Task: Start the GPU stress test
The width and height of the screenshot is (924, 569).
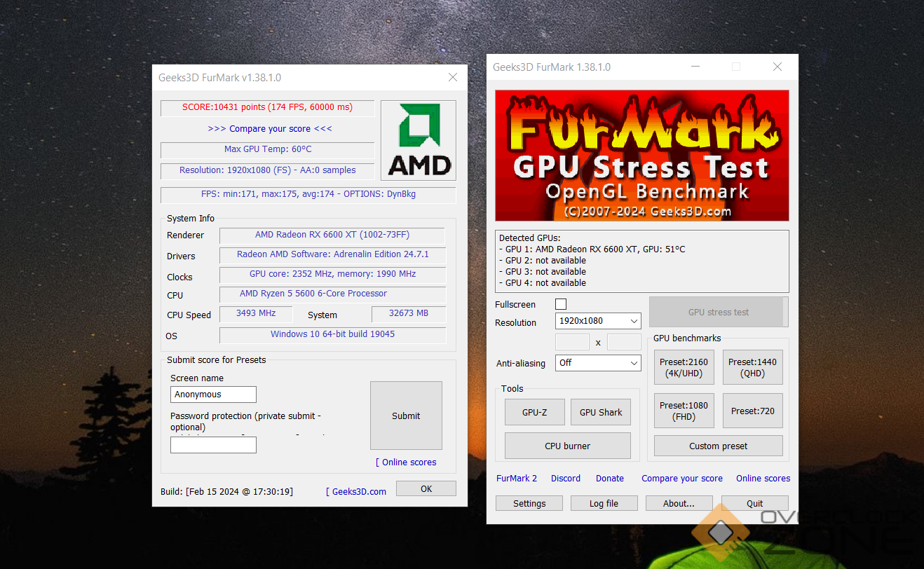Action: coord(719,312)
